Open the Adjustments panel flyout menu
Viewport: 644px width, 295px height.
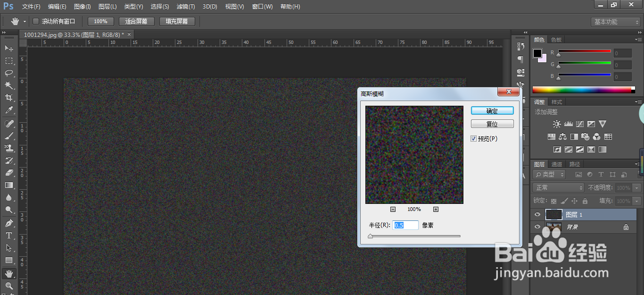[638, 102]
